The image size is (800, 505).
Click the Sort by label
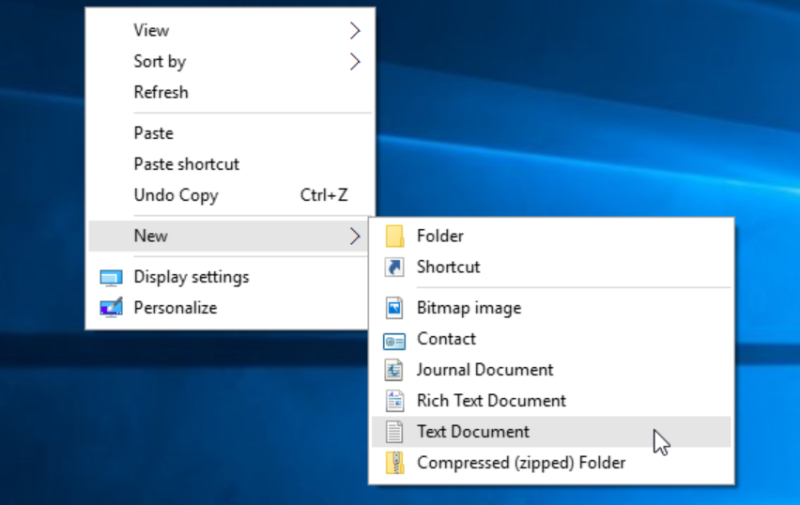160,62
